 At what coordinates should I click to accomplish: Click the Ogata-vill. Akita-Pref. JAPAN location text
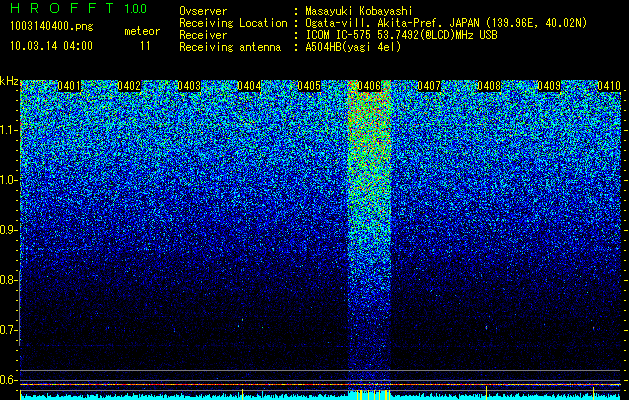coord(446,23)
